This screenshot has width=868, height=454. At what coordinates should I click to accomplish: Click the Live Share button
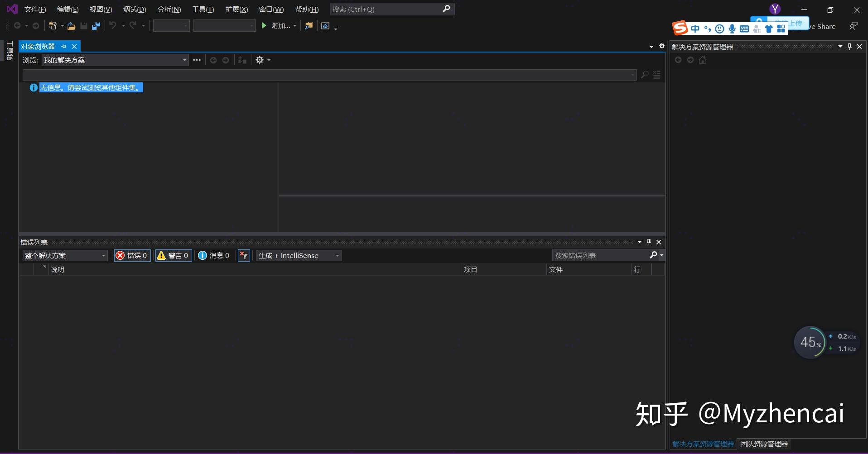(x=820, y=26)
